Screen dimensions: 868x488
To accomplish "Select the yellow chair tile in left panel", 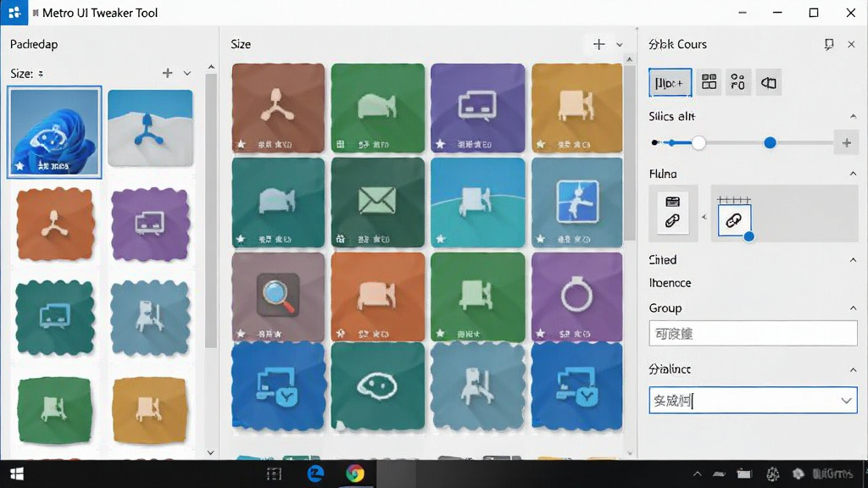I will point(150,410).
